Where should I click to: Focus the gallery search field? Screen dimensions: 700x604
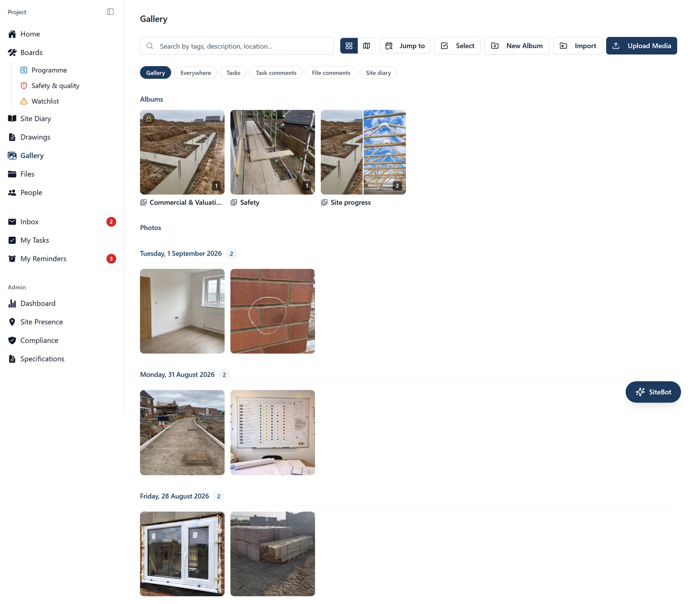tap(237, 46)
